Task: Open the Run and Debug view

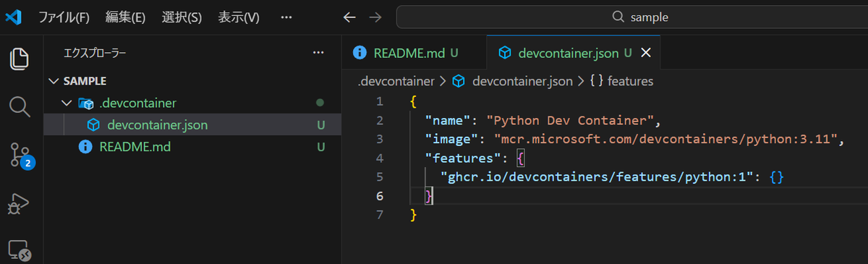Action: coord(19,204)
